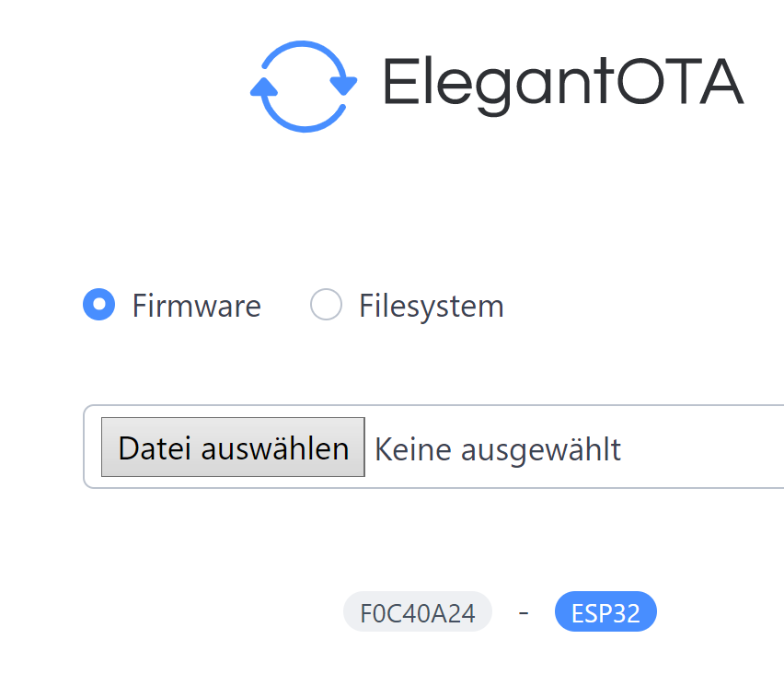Click the word Elegant in the title
This screenshot has width=784, height=674.
coord(499,85)
